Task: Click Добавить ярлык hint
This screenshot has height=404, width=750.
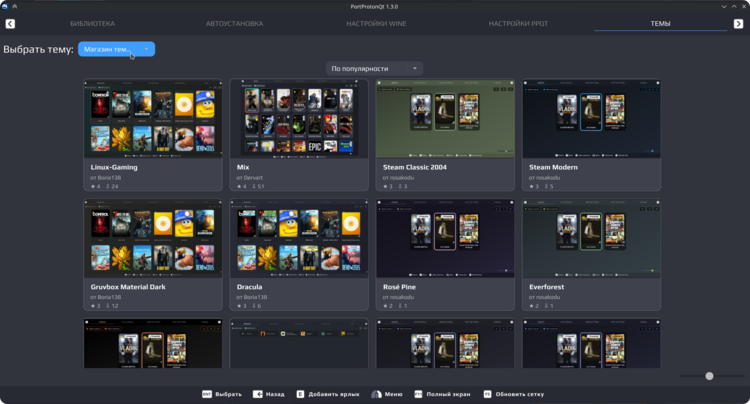Action: [334, 394]
